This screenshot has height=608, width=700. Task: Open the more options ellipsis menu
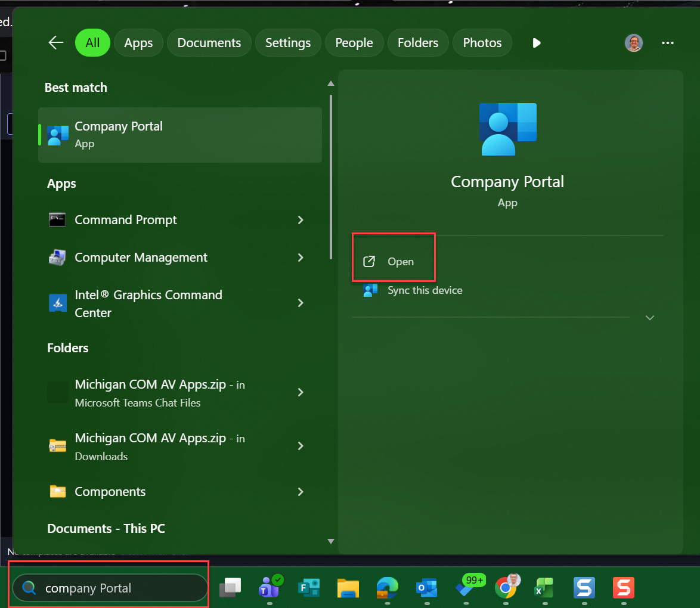coord(668,42)
